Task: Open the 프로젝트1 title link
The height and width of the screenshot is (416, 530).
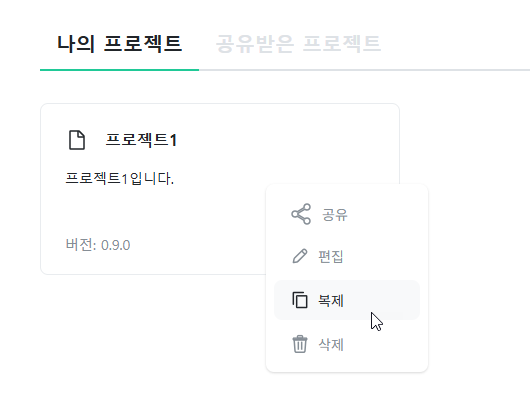Action: 141,140
